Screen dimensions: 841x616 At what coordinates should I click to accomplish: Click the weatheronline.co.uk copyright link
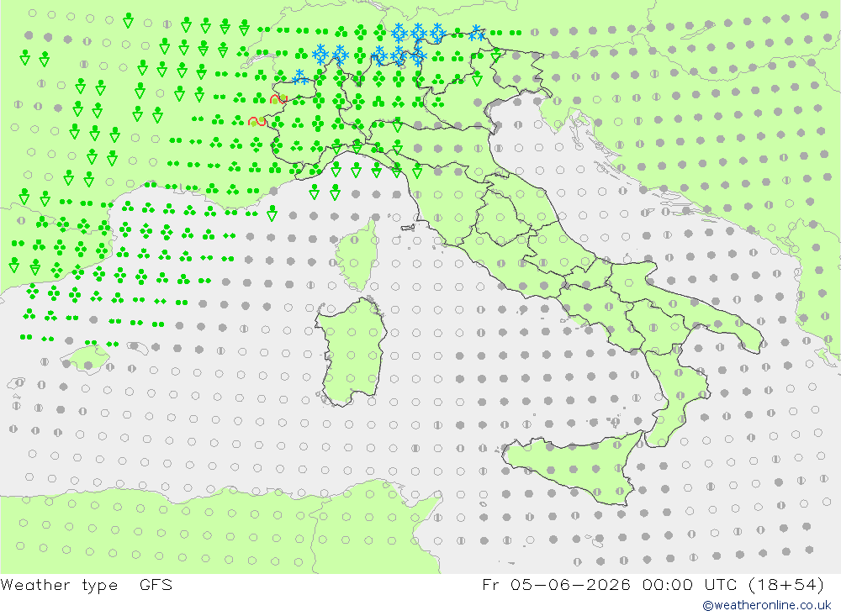pyautogui.click(x=766, y=605)
